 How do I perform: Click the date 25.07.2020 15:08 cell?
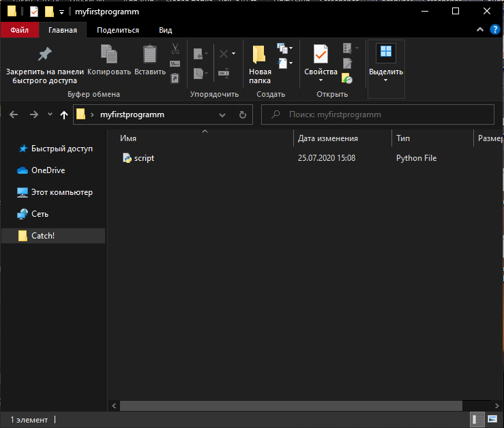point(327,158)
